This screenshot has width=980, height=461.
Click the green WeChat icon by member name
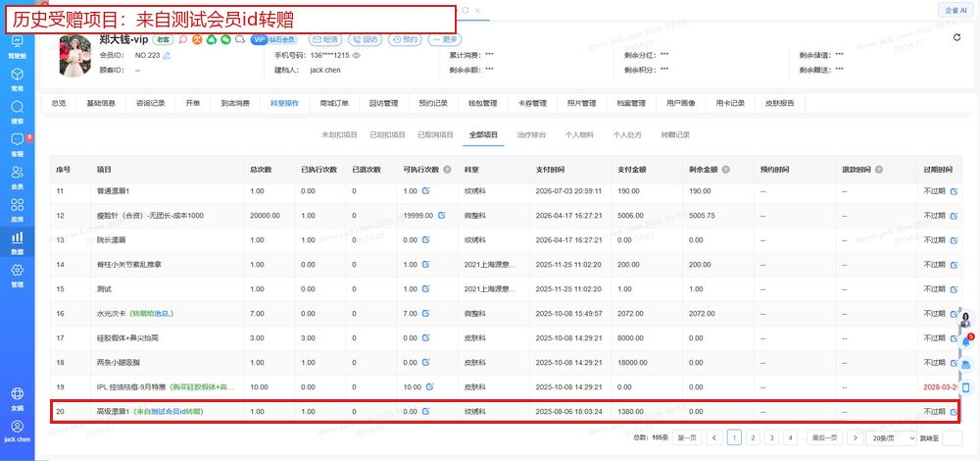(225, 39)
